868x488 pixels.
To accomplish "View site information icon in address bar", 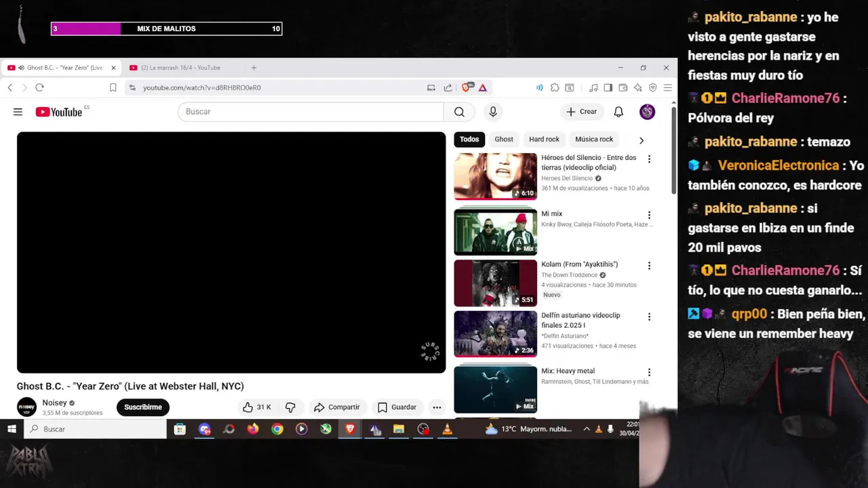I will pyautogui.click(x=132, y=87).
